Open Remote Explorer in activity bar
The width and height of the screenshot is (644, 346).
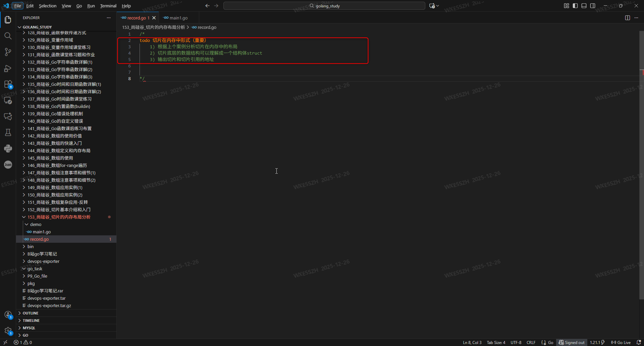point(8,100)
